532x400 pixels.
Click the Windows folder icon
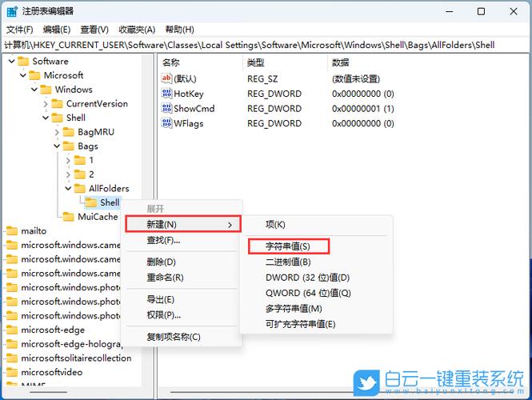pos(46,90)
